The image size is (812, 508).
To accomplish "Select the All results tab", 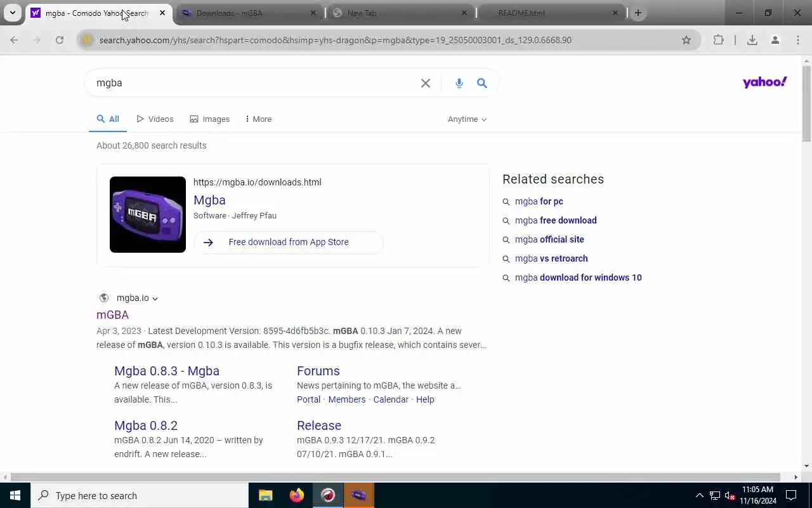I will click(108, 119).
